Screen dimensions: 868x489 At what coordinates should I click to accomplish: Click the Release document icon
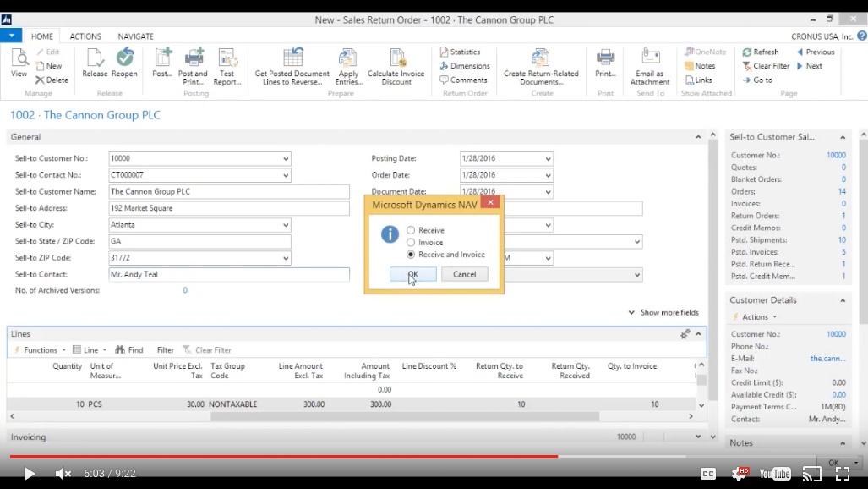pyautogui.click(x=95, y=63)
